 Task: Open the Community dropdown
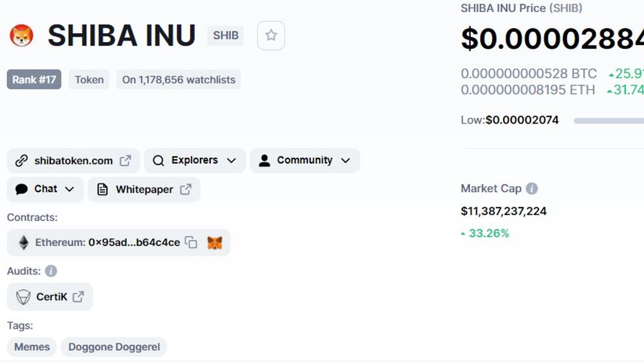tap(305, 160)
